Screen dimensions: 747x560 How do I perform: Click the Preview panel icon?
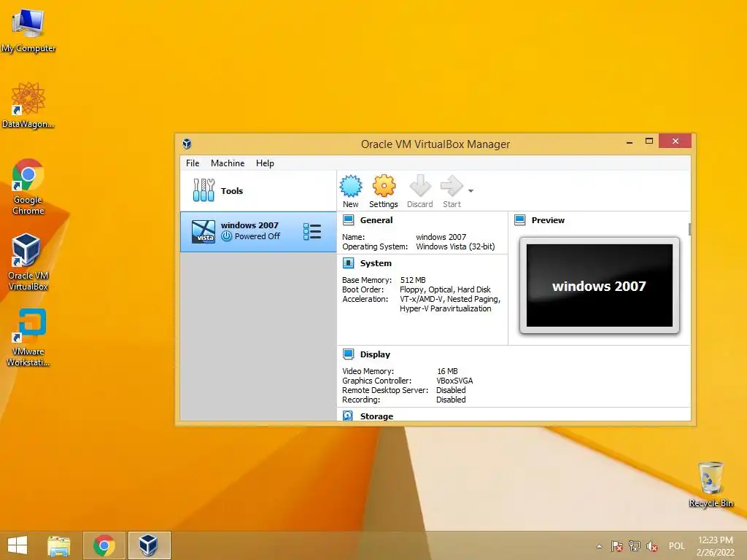[519, 220]
